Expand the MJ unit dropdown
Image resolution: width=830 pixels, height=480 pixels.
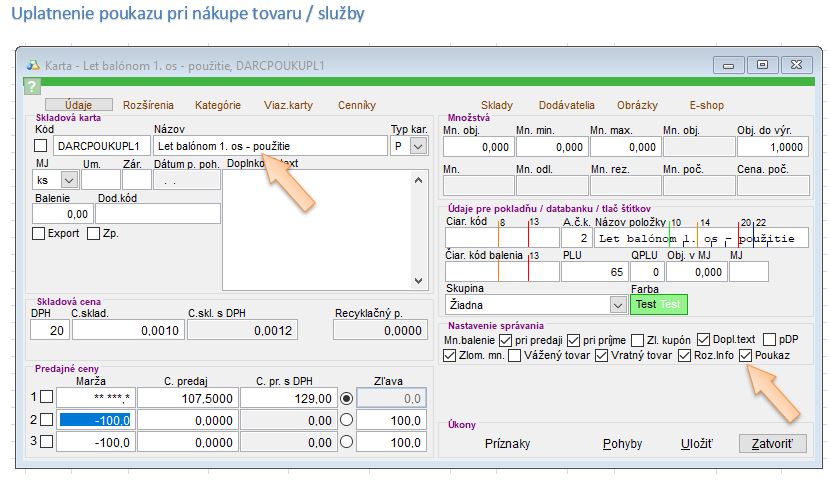(68, 180)
